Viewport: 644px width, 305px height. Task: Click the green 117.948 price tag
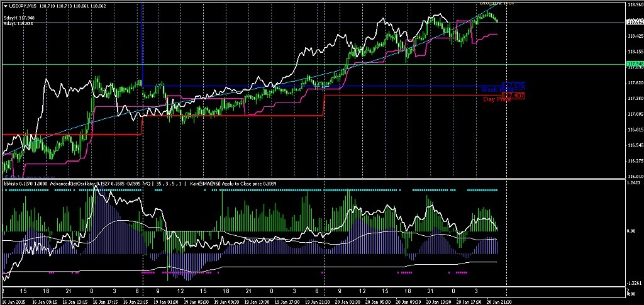pos(635,64)
